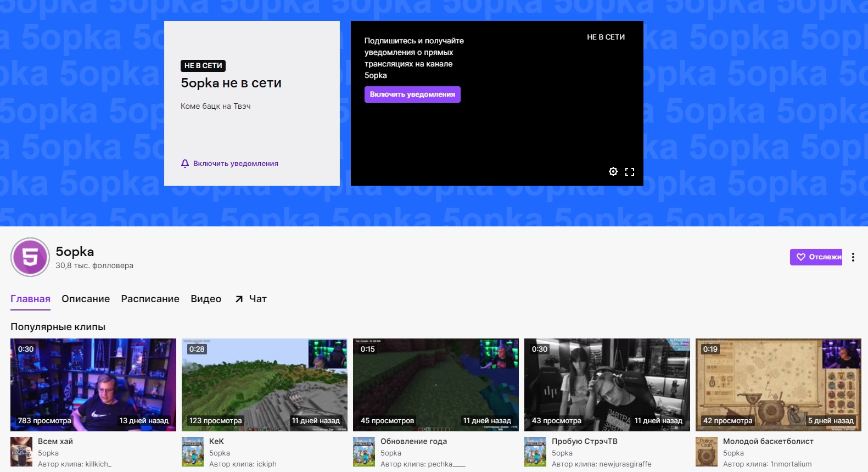Open the Чат pop-out tab

point(250,299)
